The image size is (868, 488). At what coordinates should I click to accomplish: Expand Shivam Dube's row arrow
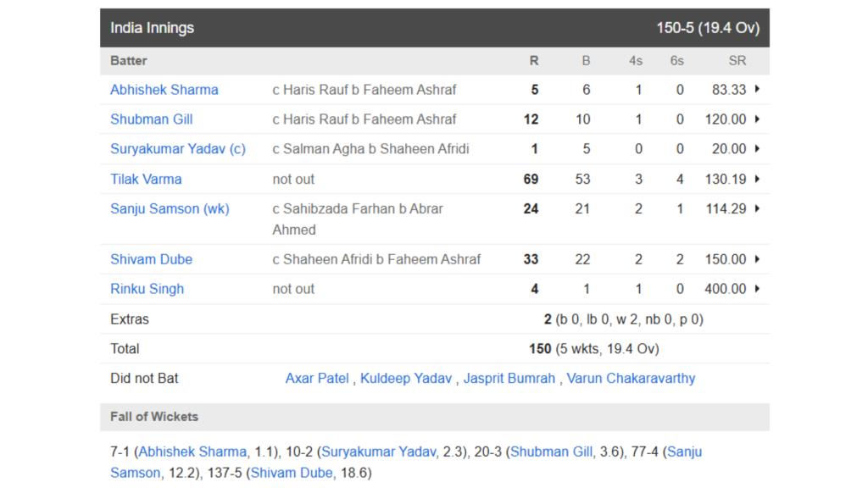coord(756,259)
